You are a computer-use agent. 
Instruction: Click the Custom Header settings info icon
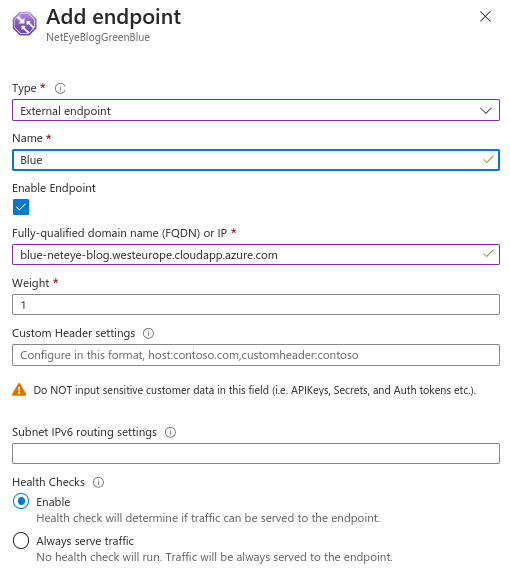point(148,333)
